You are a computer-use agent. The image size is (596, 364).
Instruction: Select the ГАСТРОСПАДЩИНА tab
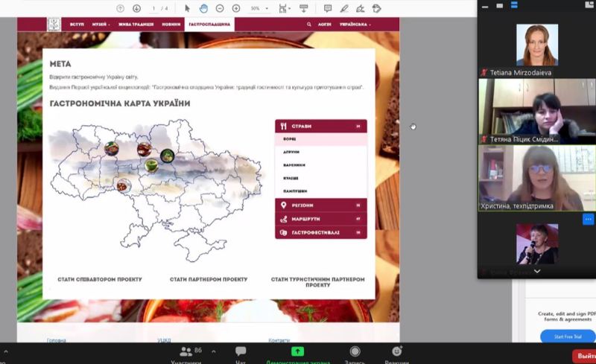[209, 25]
